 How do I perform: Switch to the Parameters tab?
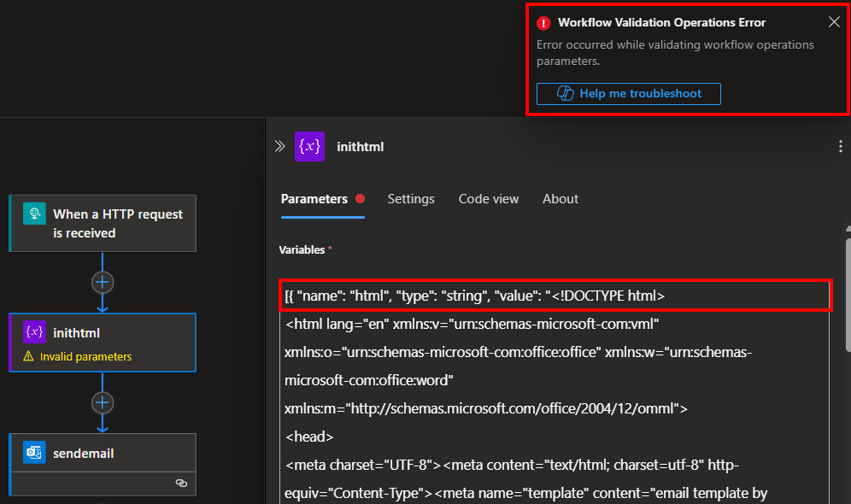pyautogui.click(x=314, y=199)
